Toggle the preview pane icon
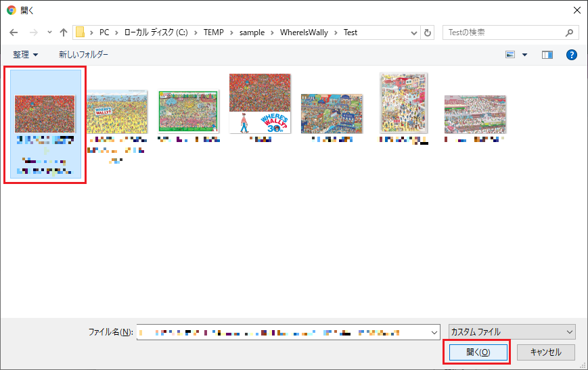This screenshot has height=370, width=588. point(547,55)
